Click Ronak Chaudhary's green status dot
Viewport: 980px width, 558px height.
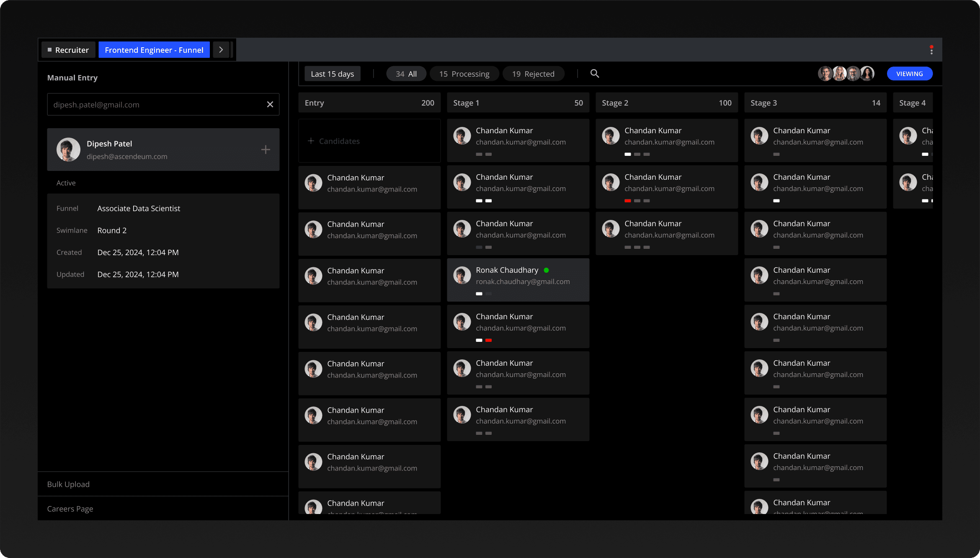click(x=546, y=270)
